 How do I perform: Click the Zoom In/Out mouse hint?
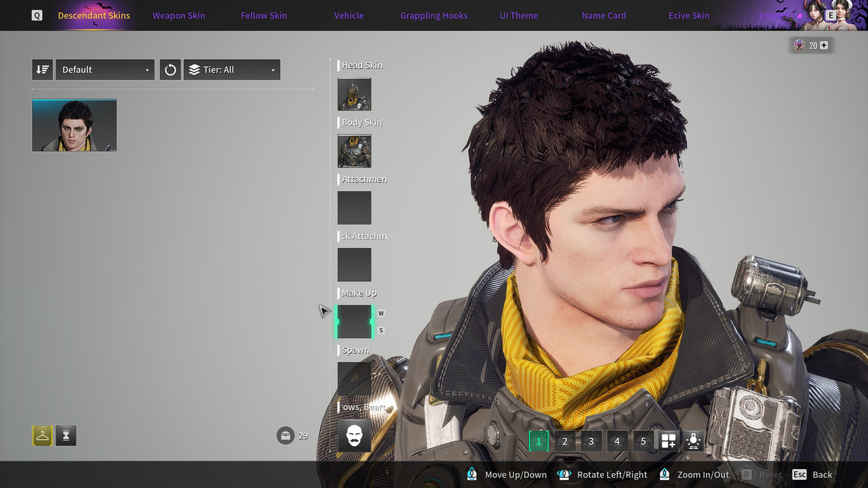pyautogui.click(x=694, y=474)
